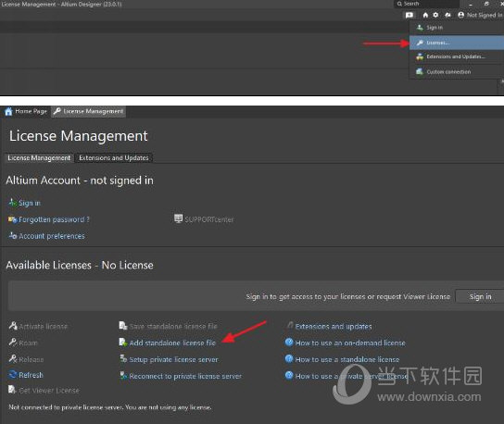Click the cloud sync icon beside the gear

[x=447, y=15]
